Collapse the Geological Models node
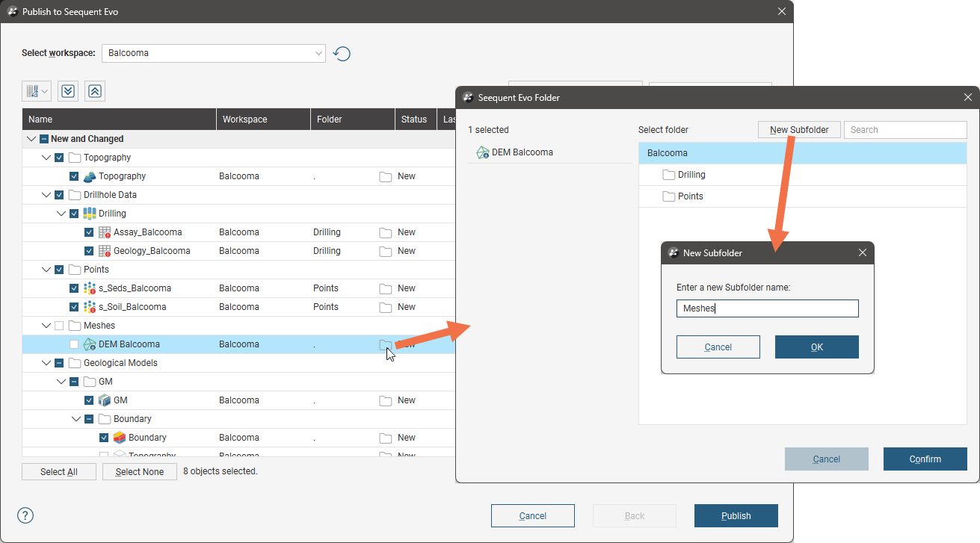 coord(46,363)
